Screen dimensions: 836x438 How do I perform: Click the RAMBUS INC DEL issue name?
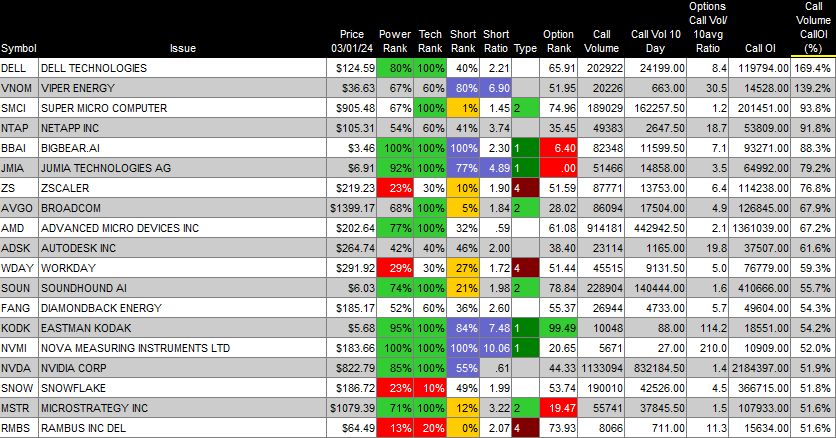tap(83, 428)
